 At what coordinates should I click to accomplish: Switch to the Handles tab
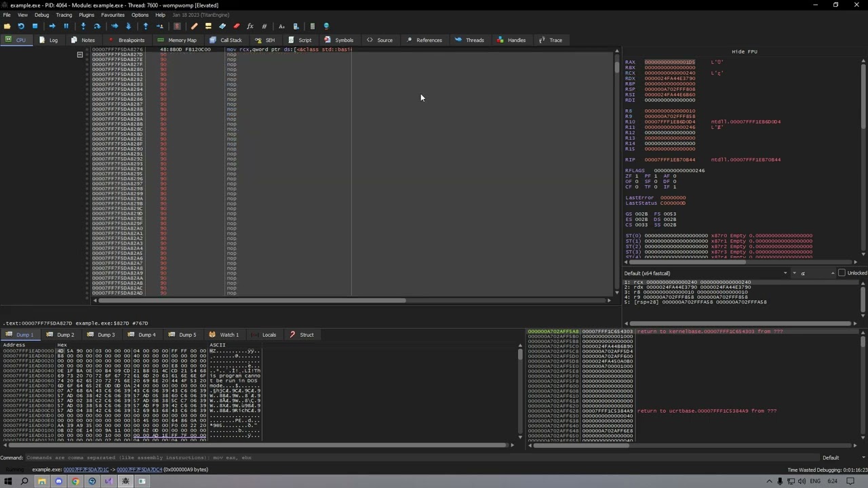pyautogui.click(x=511, y=40)
